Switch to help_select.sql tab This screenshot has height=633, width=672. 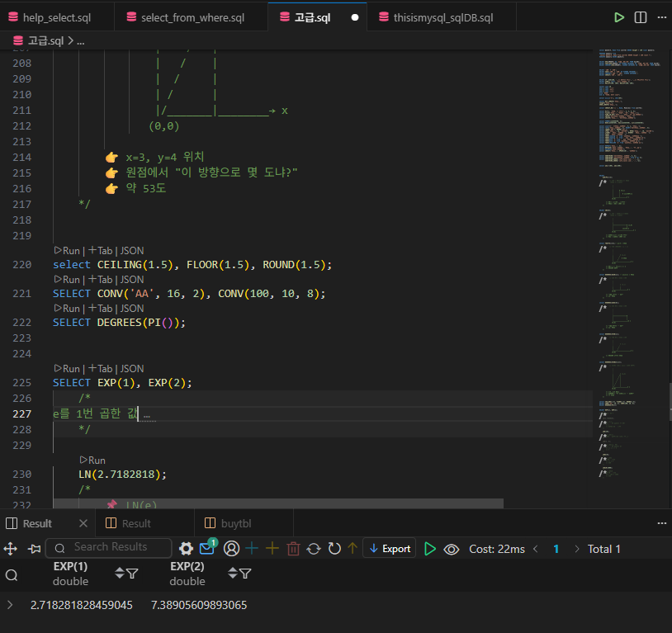(x=57, y=17)
